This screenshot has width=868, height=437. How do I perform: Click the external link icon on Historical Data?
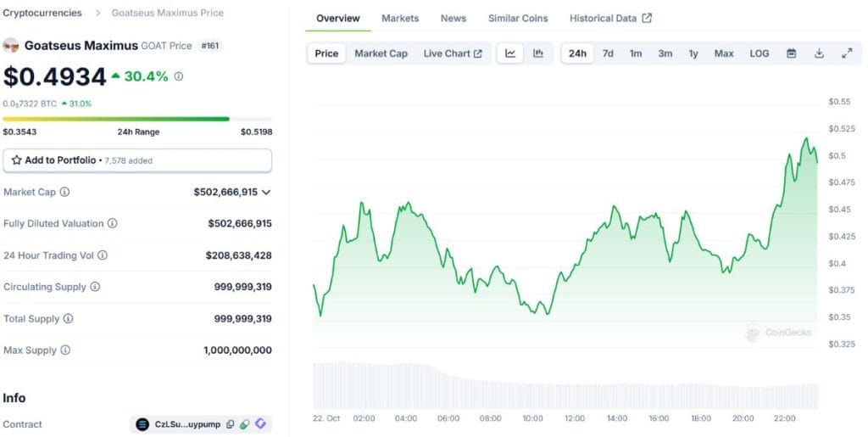(647, 18)
